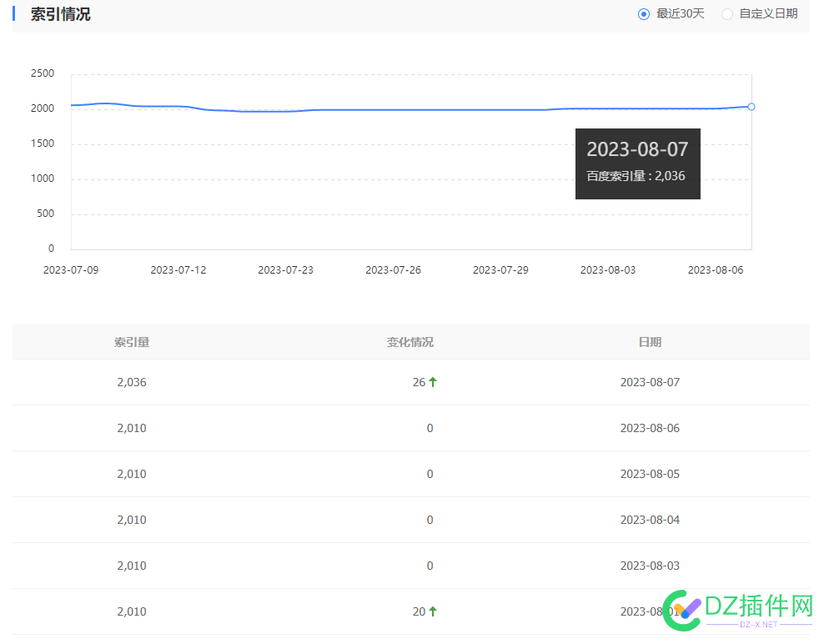Click the green up arrow next to 20
The height and width of the screenshot is (644, 829).
coord(435,611)
